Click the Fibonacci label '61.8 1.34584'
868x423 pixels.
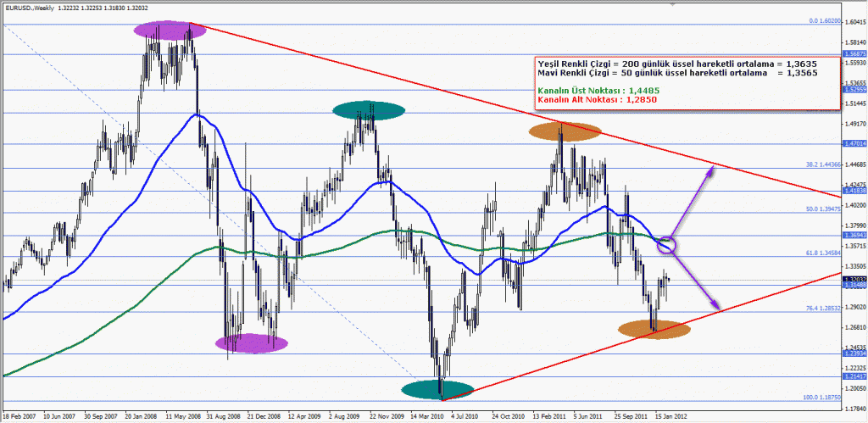822,253
